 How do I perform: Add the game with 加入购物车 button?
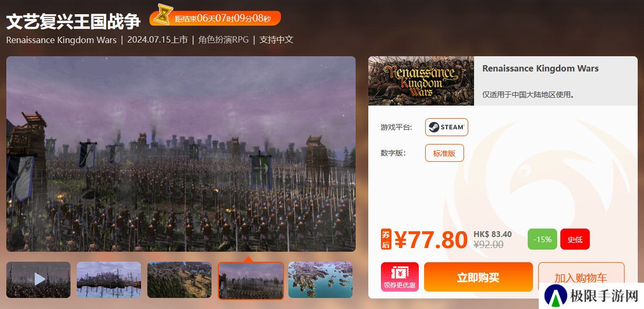coord(581,277)
